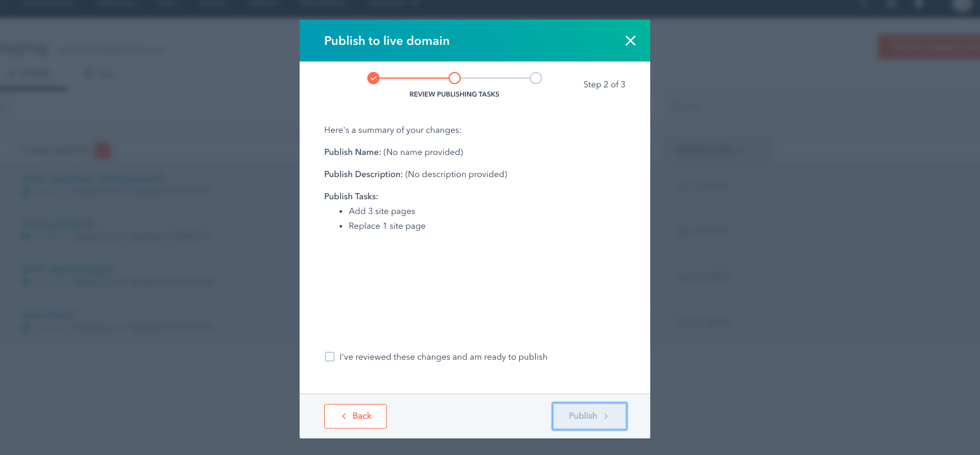
Task: Click the orange progress line between steps
Action: pyautogui.click(x=414, y=78)
